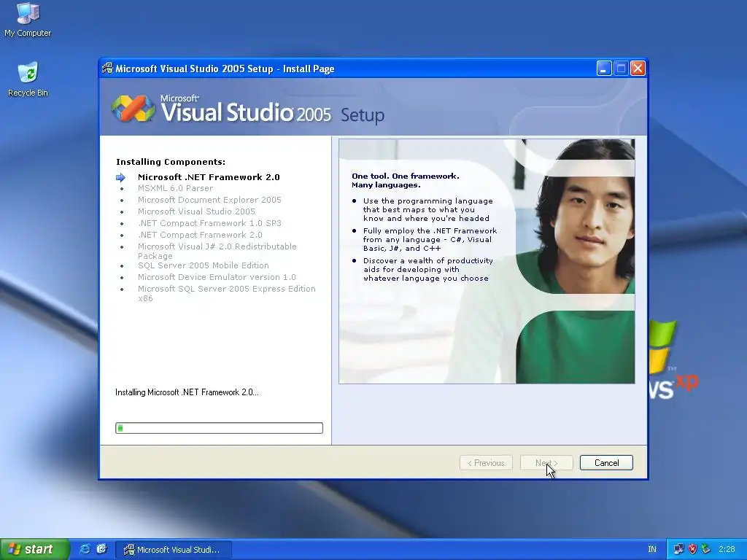Click the 'Installing Microsoft .NET Framework 2.0...' status text
Screen dimensions: 747x560
[187, 392]
